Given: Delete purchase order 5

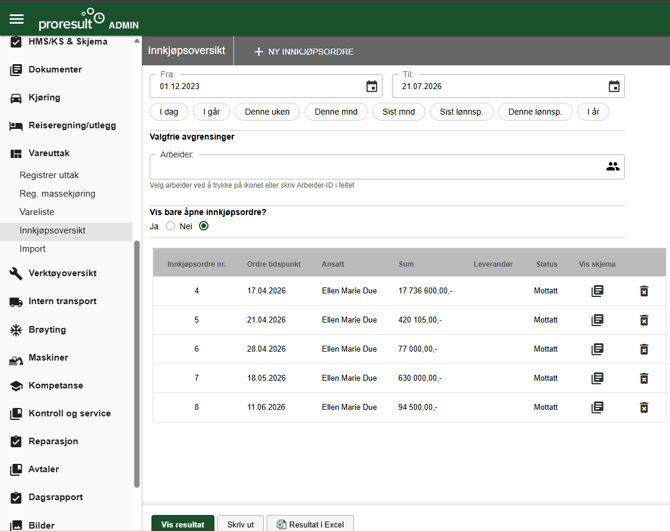Looking at the screenshot, I should (x=644, y=320).
